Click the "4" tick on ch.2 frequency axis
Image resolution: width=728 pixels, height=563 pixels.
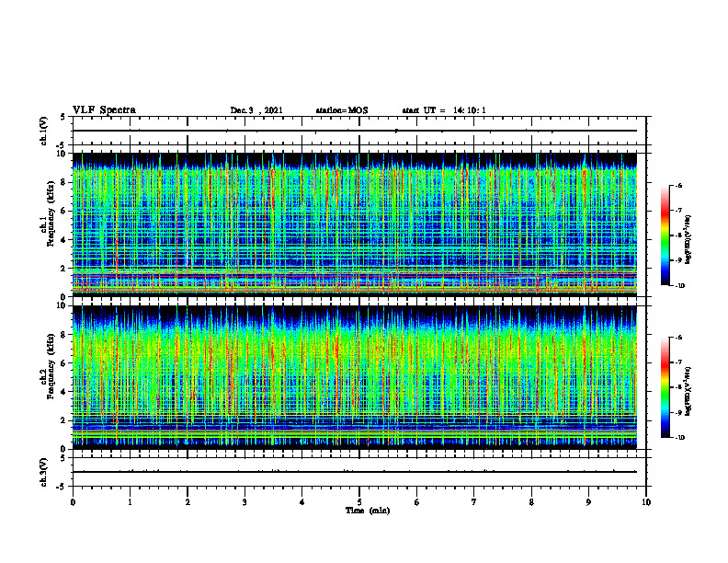63,392
